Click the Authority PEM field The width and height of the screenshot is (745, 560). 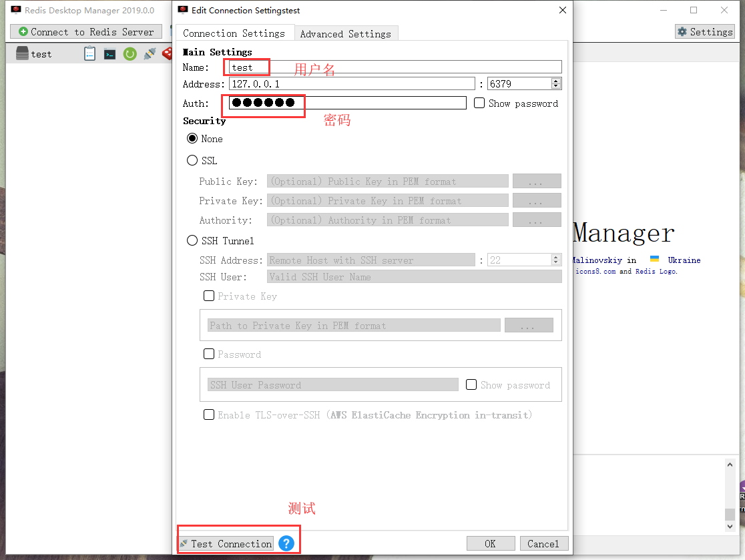pyautogui.click(x=388, y=220)
